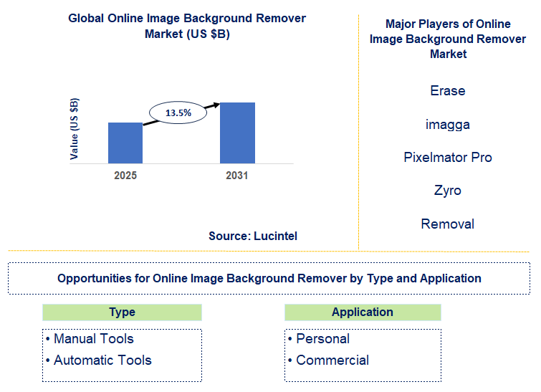Select the 'Automatic Tools' bullet item
Screen dimensions: 541x392
(x=99, y=360)
